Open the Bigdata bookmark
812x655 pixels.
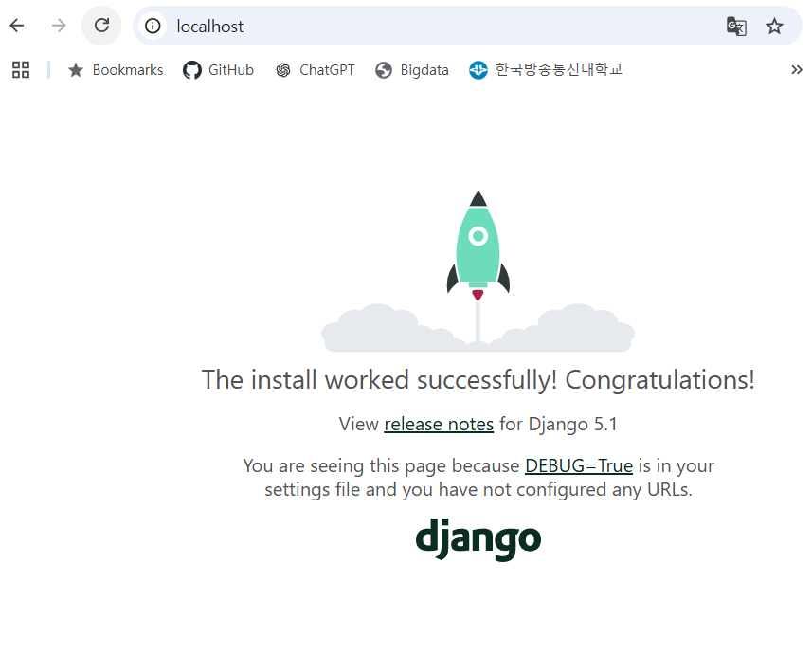pos(412,70)
